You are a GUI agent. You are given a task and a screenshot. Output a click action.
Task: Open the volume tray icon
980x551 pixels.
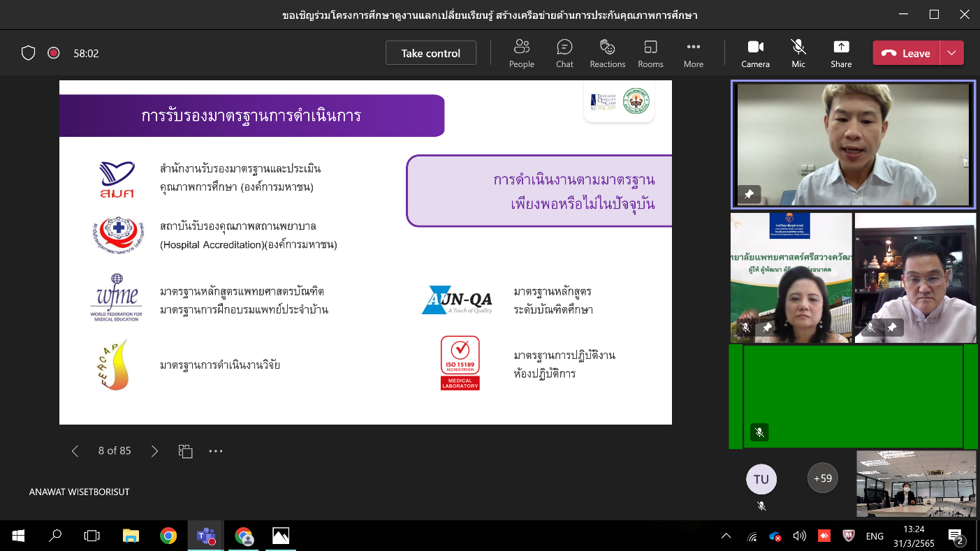pyautogui.click(x=800, y=536)
